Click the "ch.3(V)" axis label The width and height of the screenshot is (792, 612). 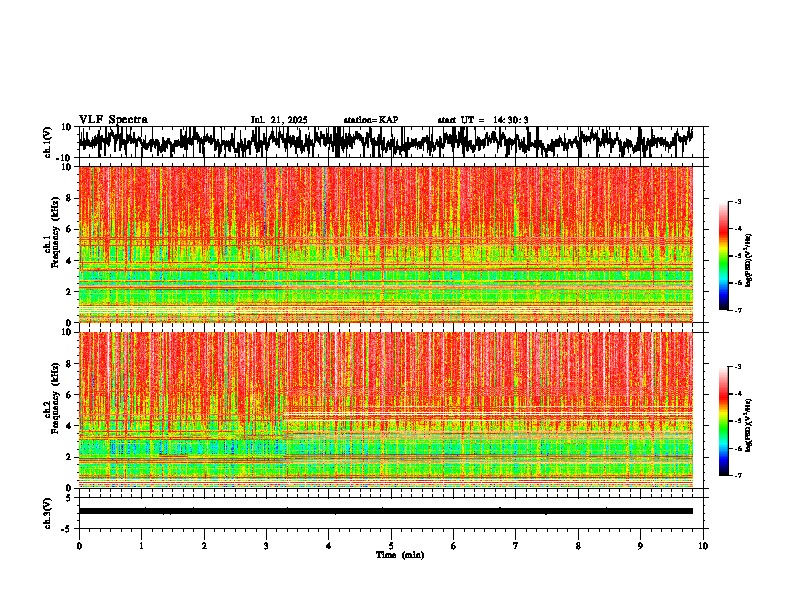47,513
